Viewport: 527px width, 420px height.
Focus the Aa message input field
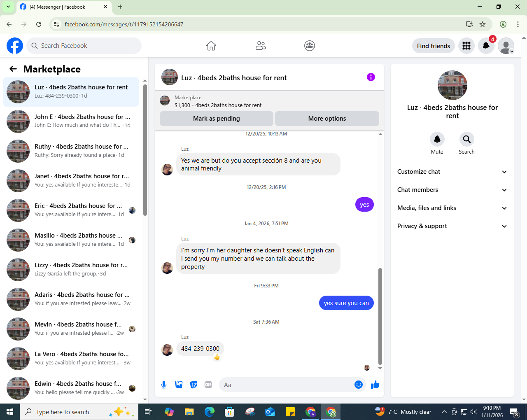(292, 385)
